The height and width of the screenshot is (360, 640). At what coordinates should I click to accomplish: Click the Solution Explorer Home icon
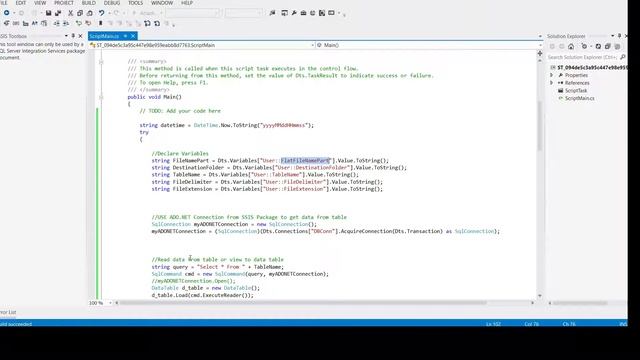tap(571, 47)
